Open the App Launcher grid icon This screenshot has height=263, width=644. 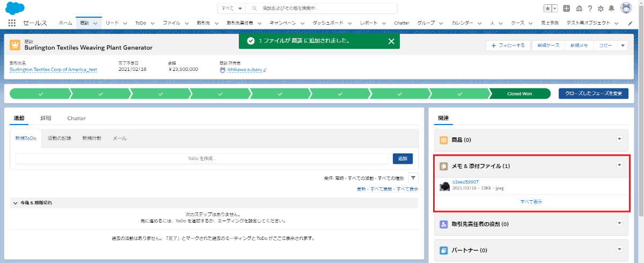click(x=12, y=23)
